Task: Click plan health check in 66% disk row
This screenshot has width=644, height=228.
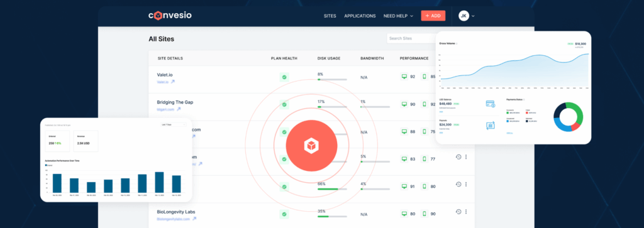Action: pos(284,187)
